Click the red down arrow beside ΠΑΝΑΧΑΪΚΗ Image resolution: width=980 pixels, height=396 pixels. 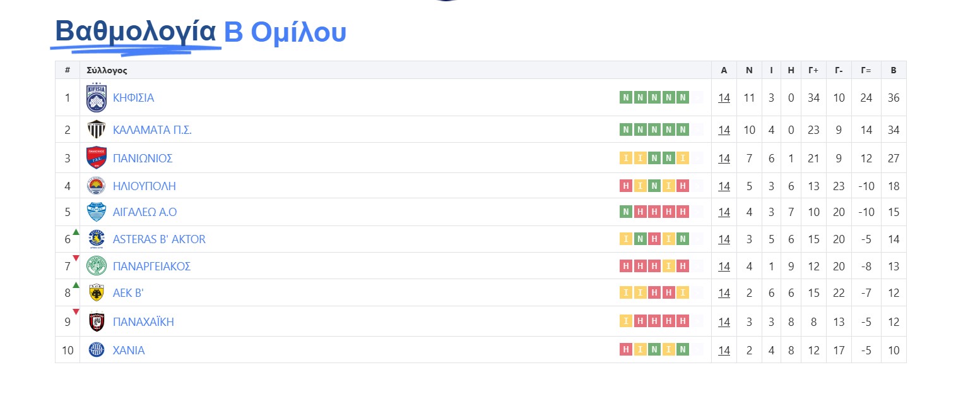click(x=76, y=311)
